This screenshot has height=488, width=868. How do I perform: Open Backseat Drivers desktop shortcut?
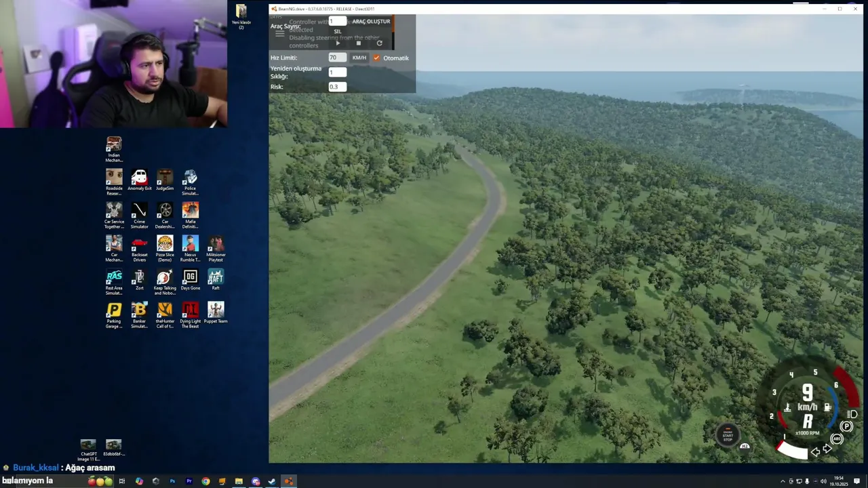coord(139,249)
